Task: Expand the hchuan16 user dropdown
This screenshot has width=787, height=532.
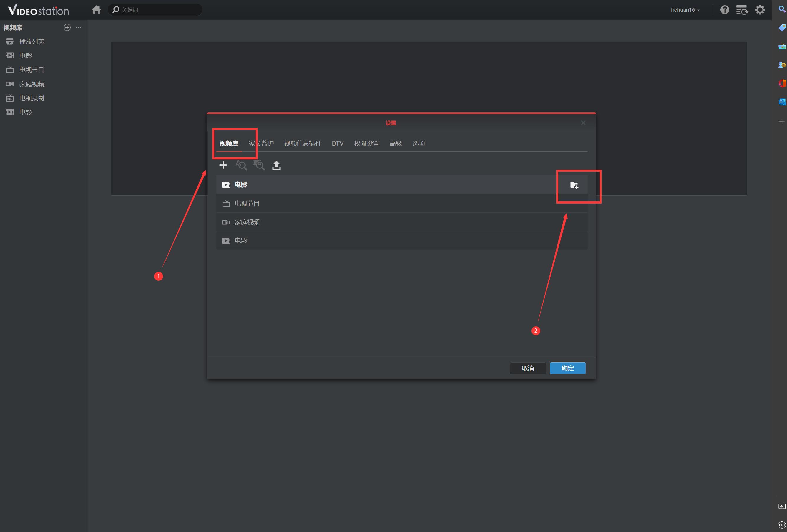Action: pyautogui.click(x=685, y=10)
